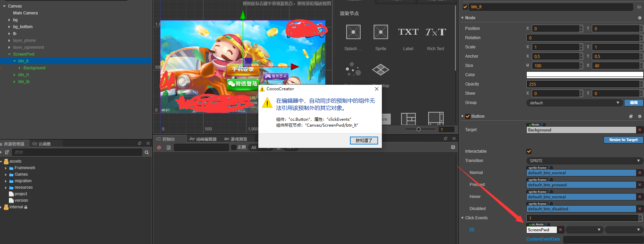Remove the Normal sprite-frame reference
644x244 pixels.
(x=640, y=173)
